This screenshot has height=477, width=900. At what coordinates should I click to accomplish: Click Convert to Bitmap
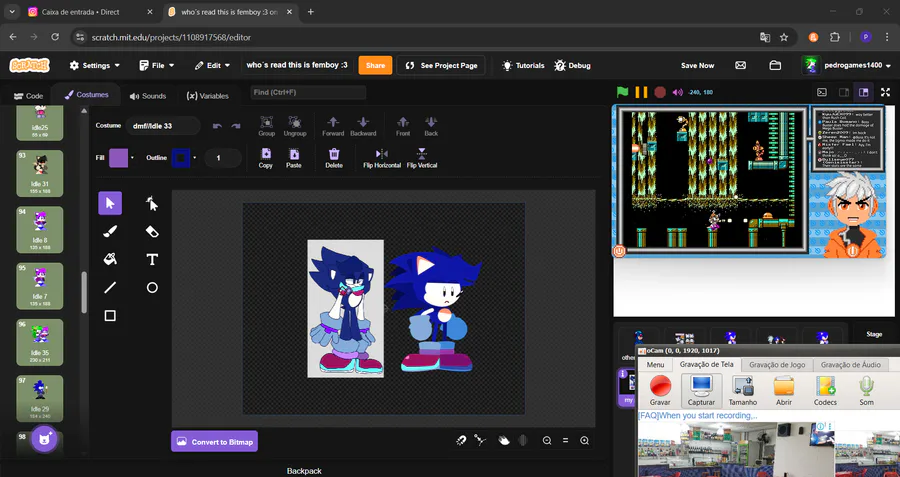coord(215,441)
